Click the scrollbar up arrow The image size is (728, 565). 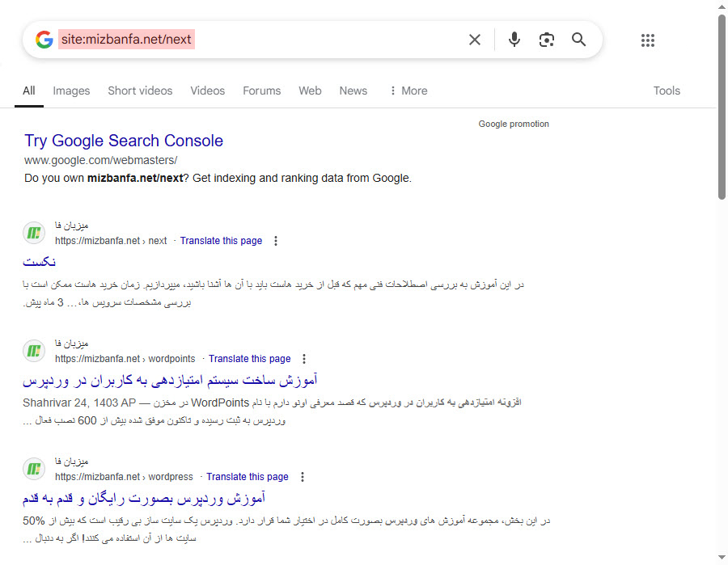pyautogui.click(x=722, y=6)
